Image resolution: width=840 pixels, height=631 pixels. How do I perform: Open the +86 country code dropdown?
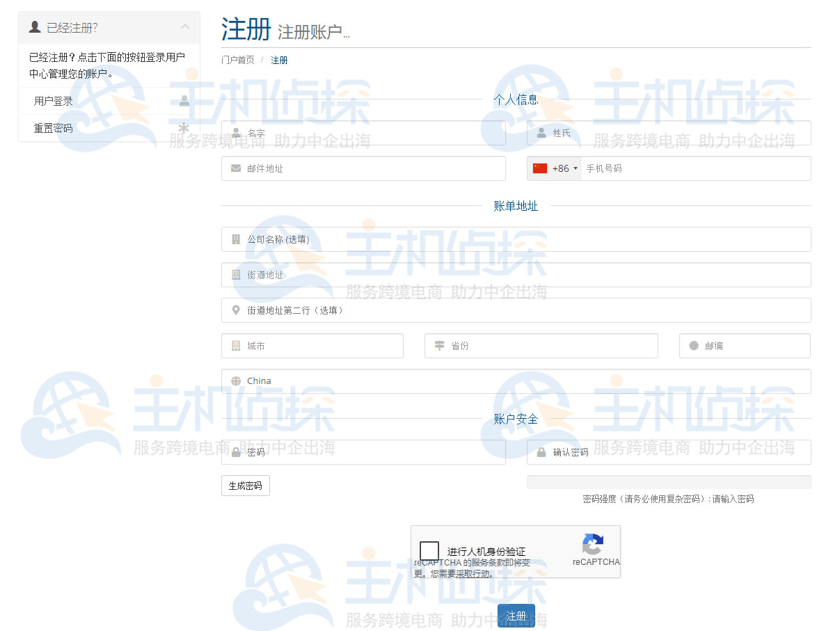[564, 168]
